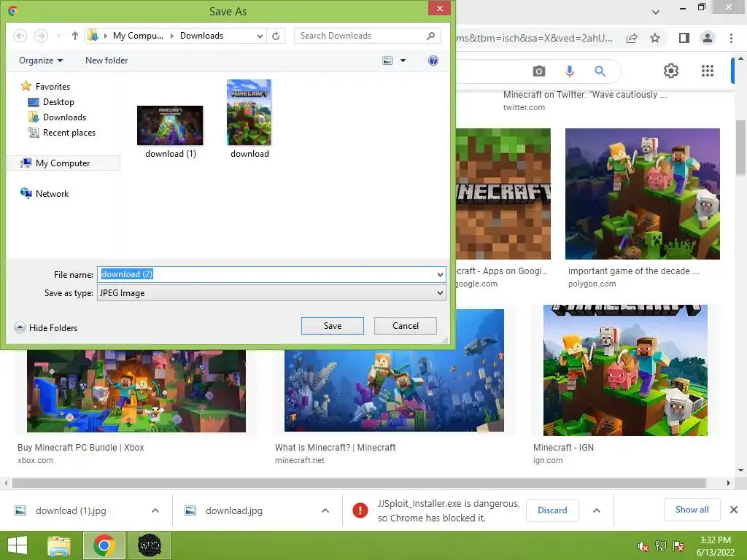Share this page icon in Chrome
747x560 pixels.
pos(632,38)
